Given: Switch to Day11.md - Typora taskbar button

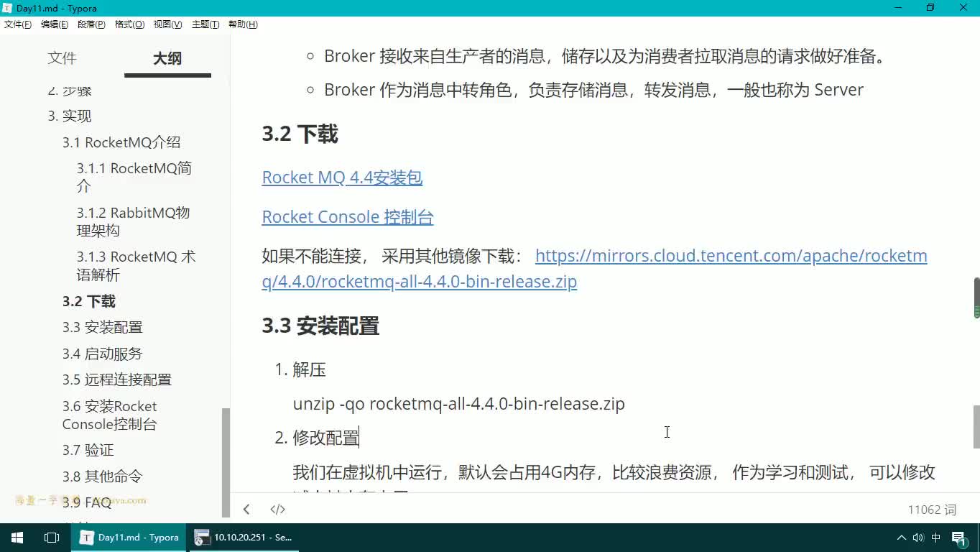Looking at the screenshot, I should [x=129, y=537].
